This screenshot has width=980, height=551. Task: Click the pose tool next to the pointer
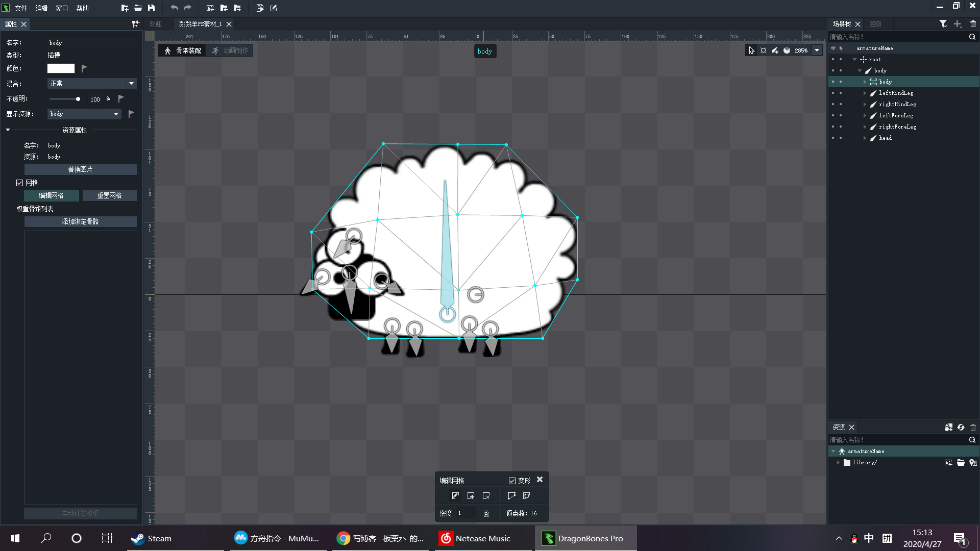763,51
